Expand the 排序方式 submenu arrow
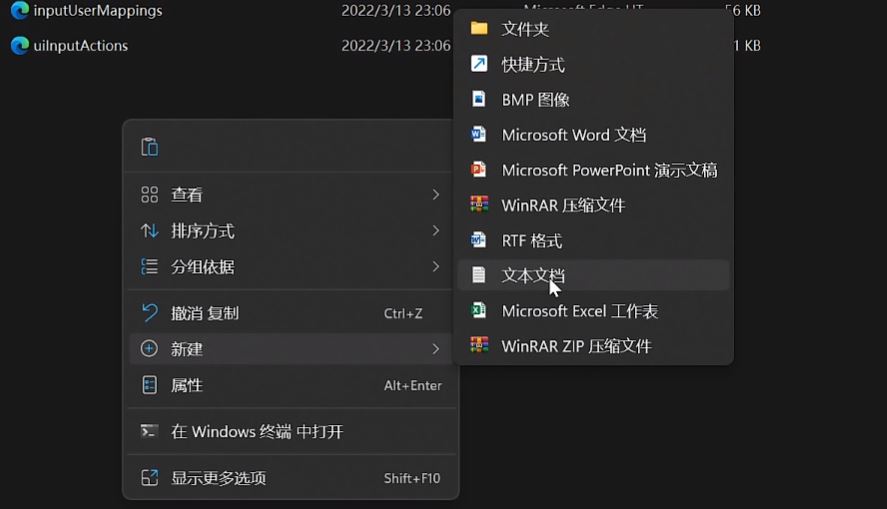 pyautogui.click(x=435, y=231)
